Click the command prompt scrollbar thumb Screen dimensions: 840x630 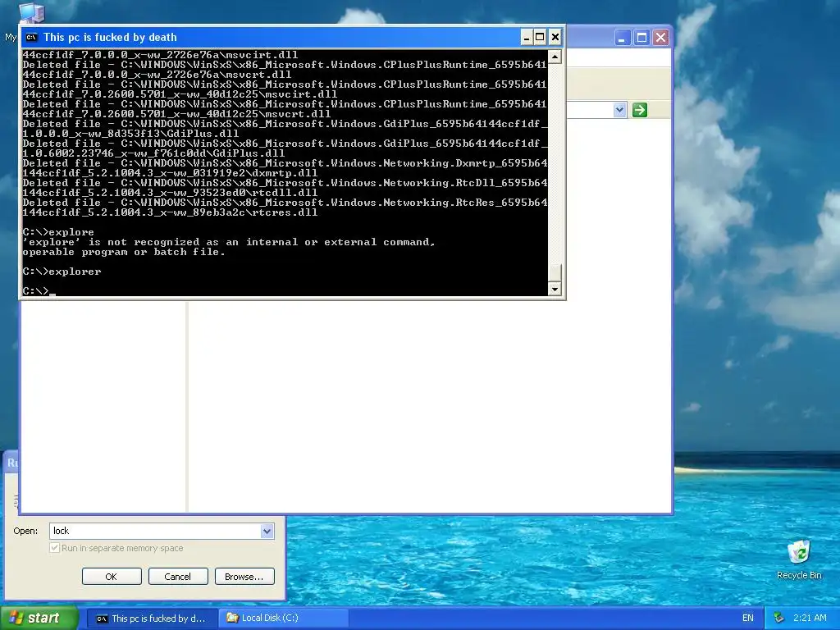[x=555, y=272]
